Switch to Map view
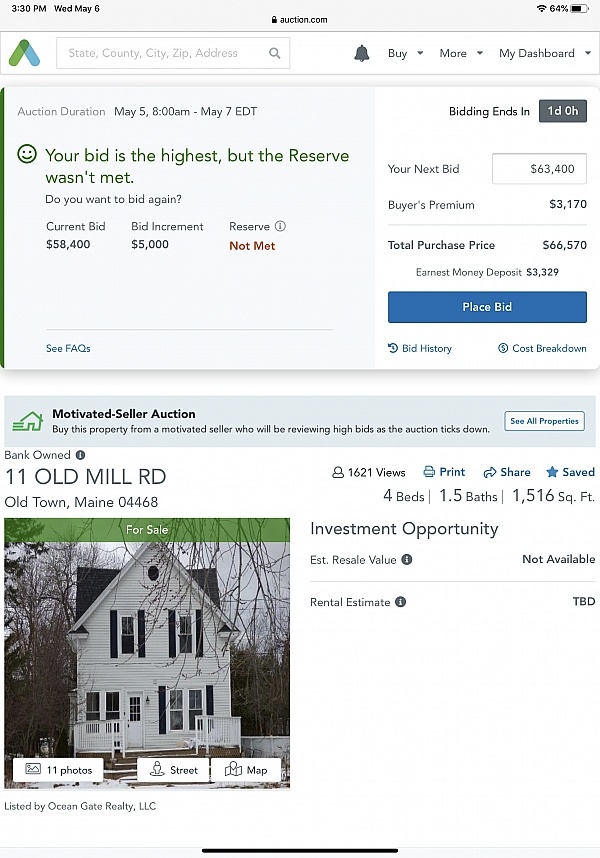This screenshot has height=858, width=600. pos(246,770)
